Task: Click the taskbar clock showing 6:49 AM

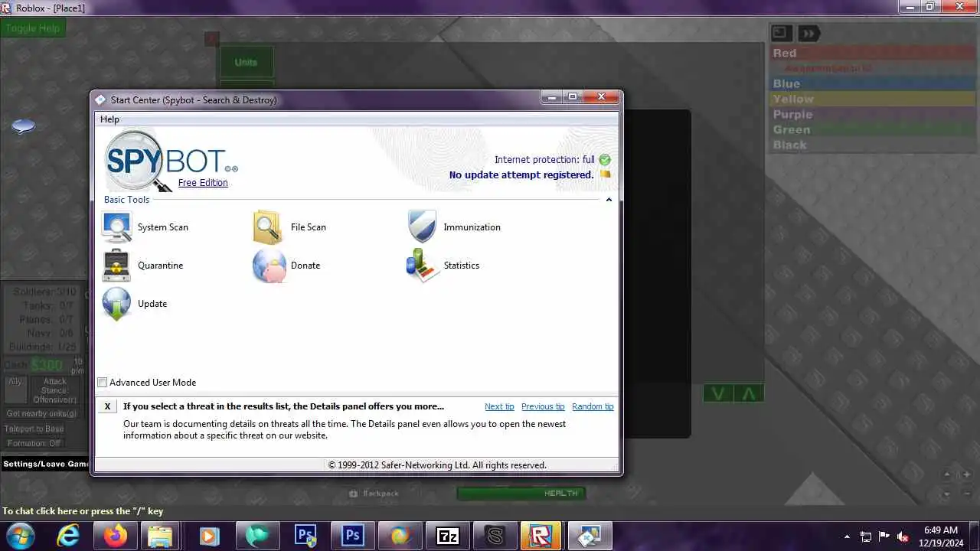Action: coord(940,536)
